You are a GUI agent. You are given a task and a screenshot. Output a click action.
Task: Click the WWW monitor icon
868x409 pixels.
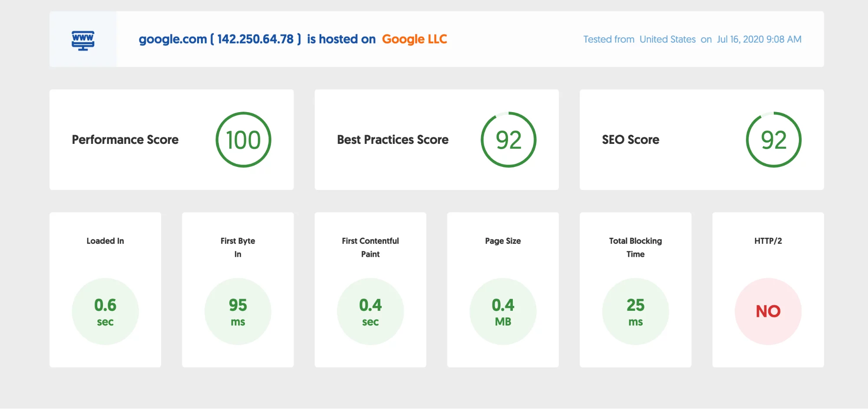pos(83,40)
